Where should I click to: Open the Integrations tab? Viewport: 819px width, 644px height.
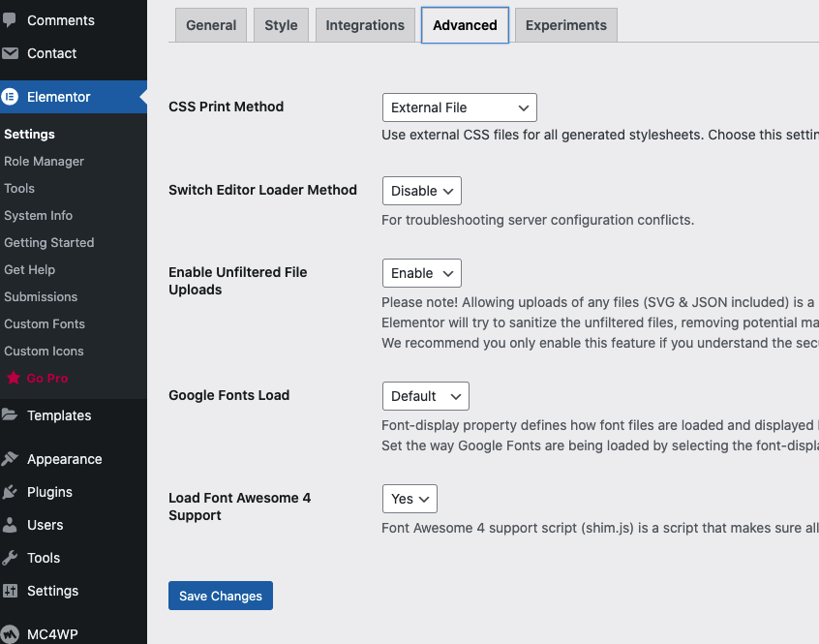[365, 25]
